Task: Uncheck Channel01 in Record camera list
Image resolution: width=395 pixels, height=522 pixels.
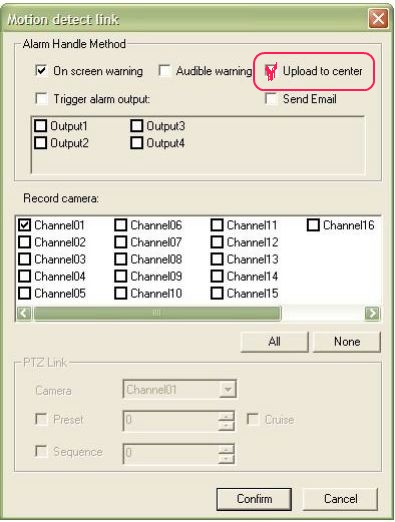Action: [x=25, y=225]
